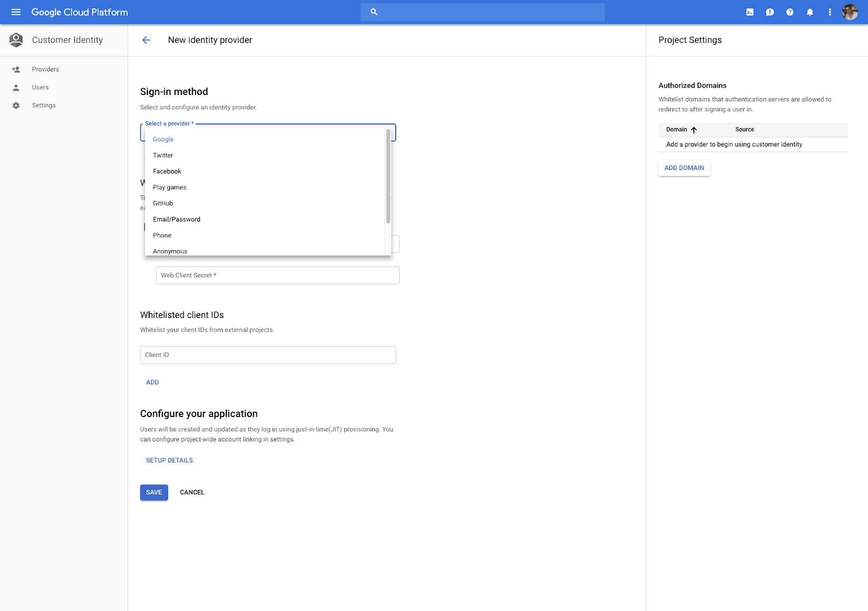
Task: Click the SAVE button
Action: (154, 493)
